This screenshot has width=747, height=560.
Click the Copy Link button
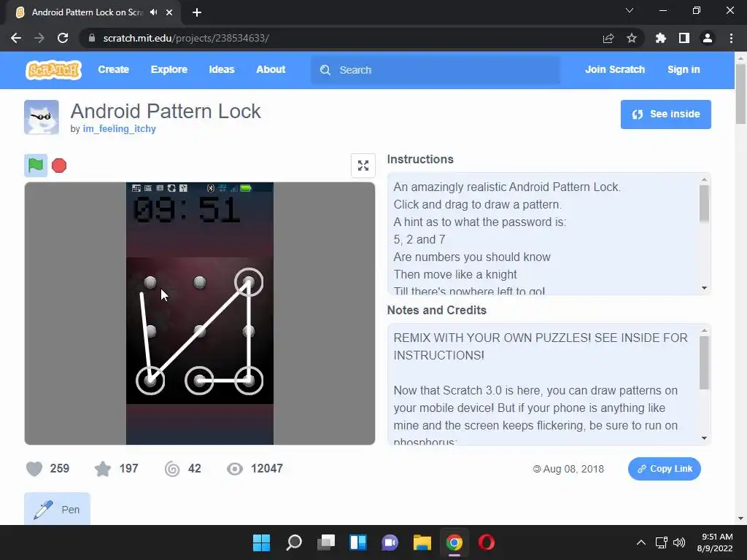point(664,469)
